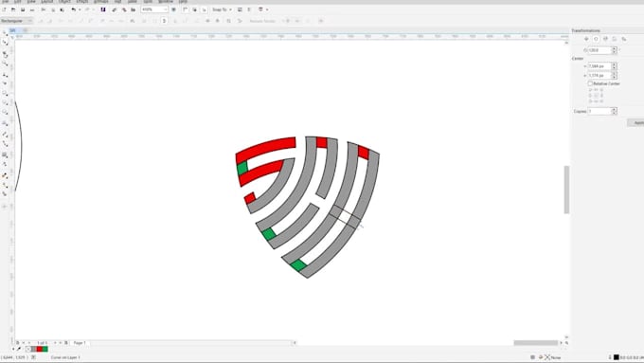
Task: Select the Interactive Fill tool
Action: 5,185
